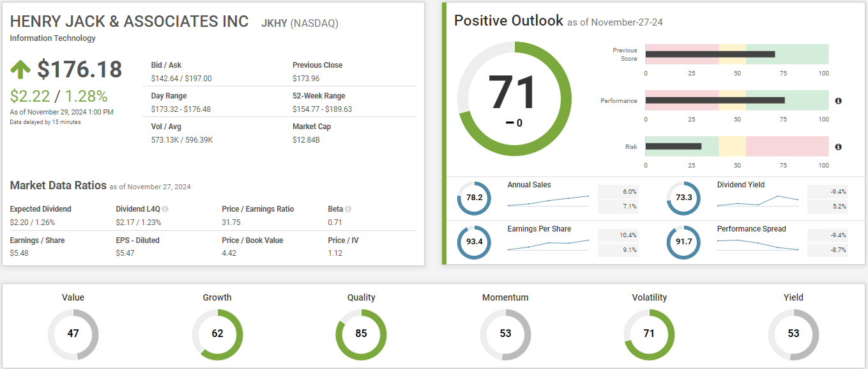Image resolution: width=868 pixels, height=369 pixels.
Task: Click the Annual Sales 7.1% value
Action: 630,207
